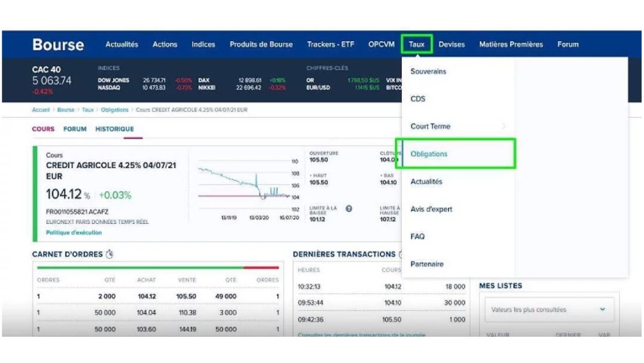This screenshot has width=644, height=363.
Task: Click the timer icon beside Dernières transactions
Action: (401, 254)
